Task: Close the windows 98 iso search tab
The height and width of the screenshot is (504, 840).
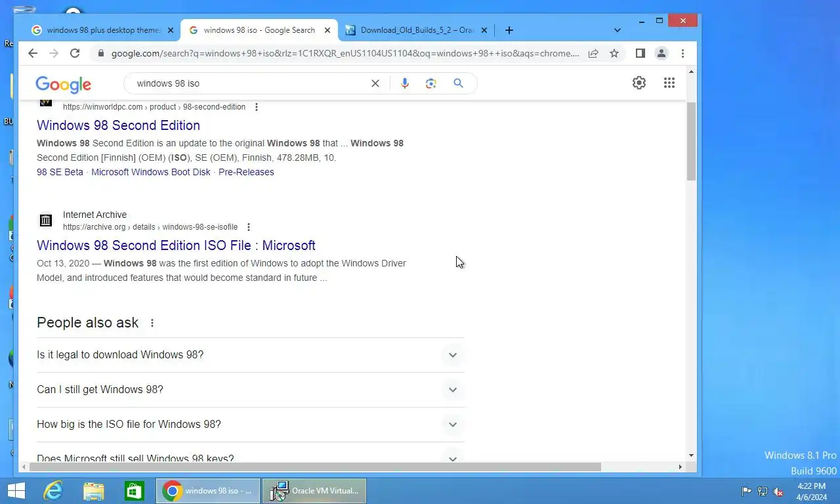Action: pos(327,30)
